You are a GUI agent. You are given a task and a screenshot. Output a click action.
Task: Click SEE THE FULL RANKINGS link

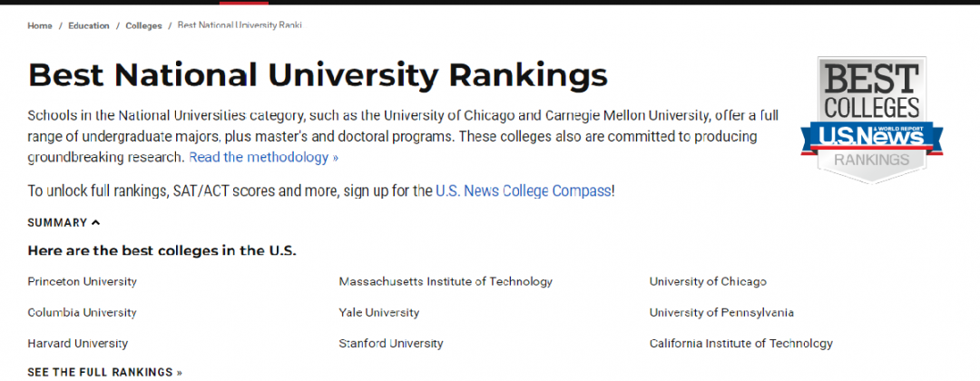click(x=105, y=372)
